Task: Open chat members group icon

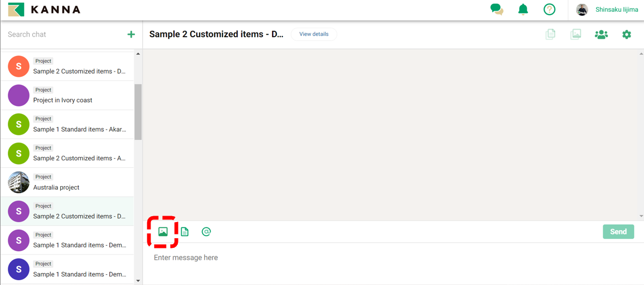Action: 601,34
